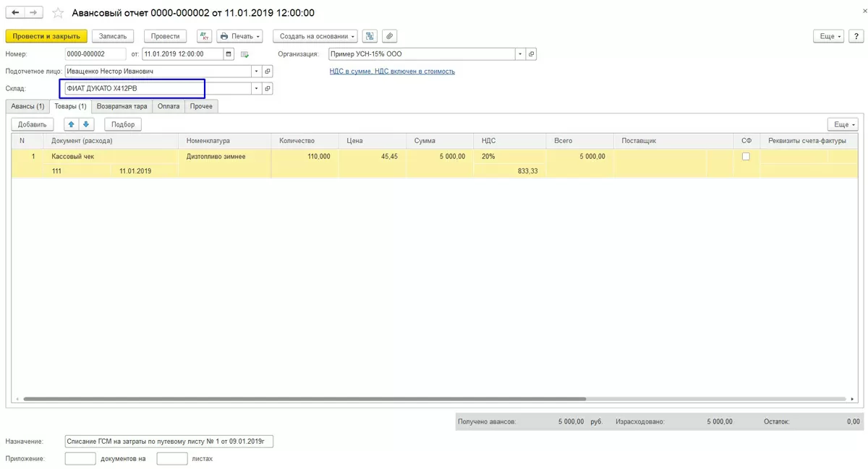Click the Реквизиты счета-фактуры column header

(x=809, y=141)
